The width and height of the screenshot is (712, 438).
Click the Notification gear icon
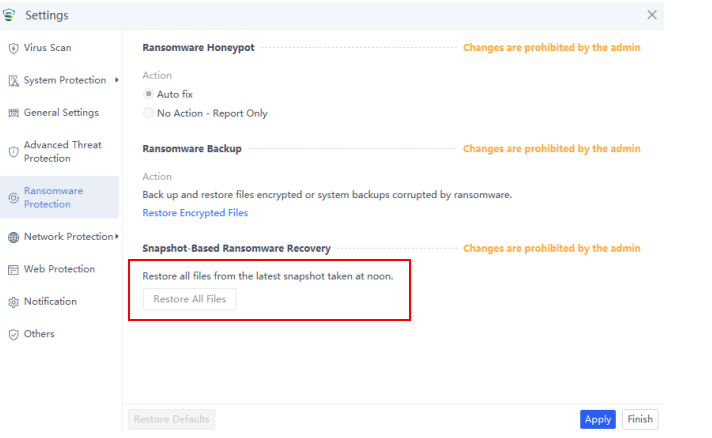point(13,302)
